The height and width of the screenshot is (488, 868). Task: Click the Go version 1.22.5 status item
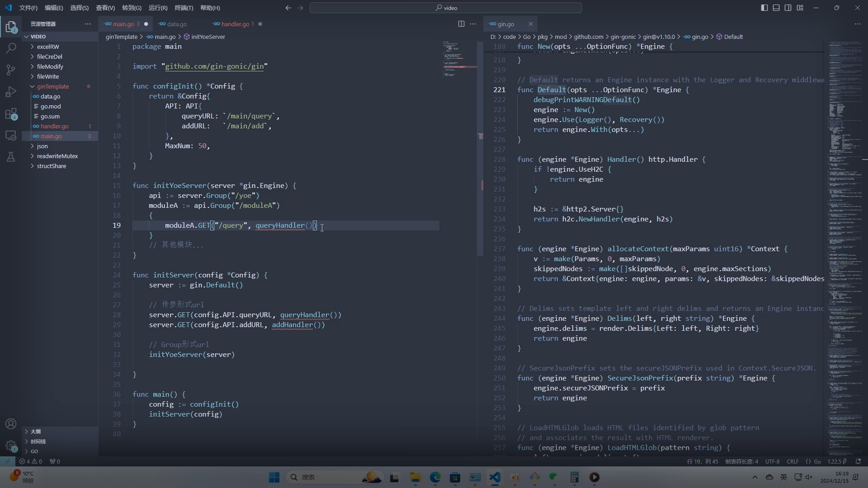click(x=837, y=461)
